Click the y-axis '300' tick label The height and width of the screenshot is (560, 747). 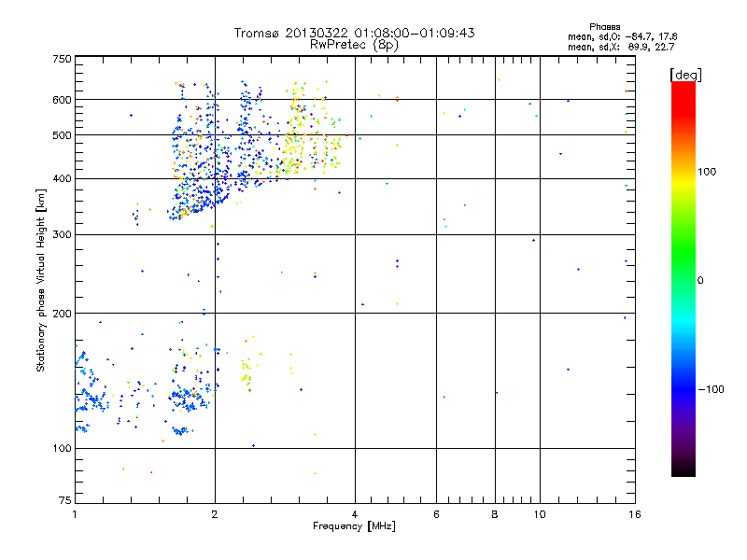coord(62,234)
